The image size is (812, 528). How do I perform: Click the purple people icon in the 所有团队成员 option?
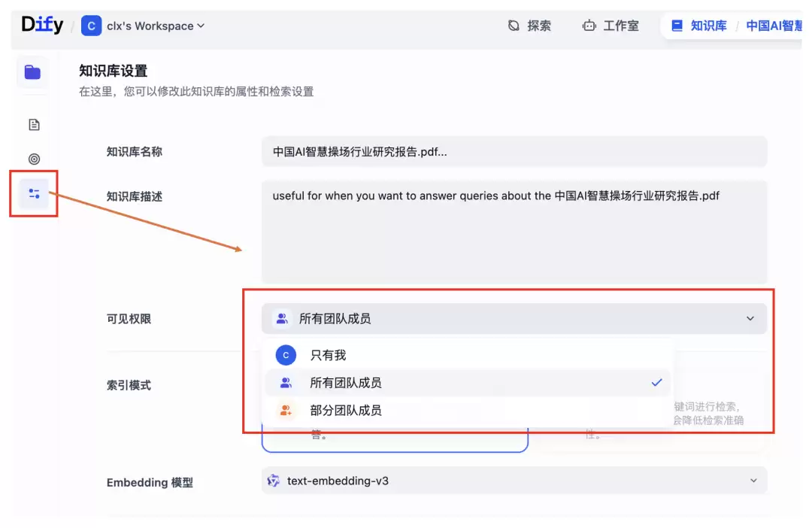[286, 383]
